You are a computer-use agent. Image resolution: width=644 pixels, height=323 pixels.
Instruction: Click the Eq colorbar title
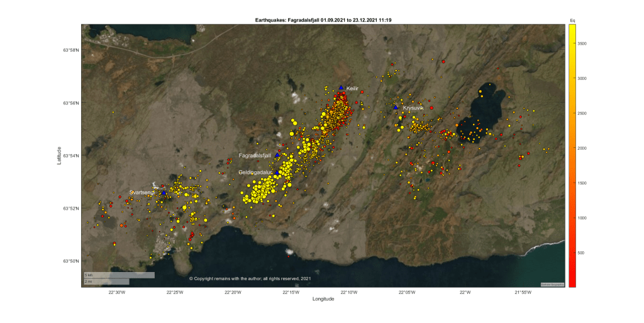[x=572, y=21]
